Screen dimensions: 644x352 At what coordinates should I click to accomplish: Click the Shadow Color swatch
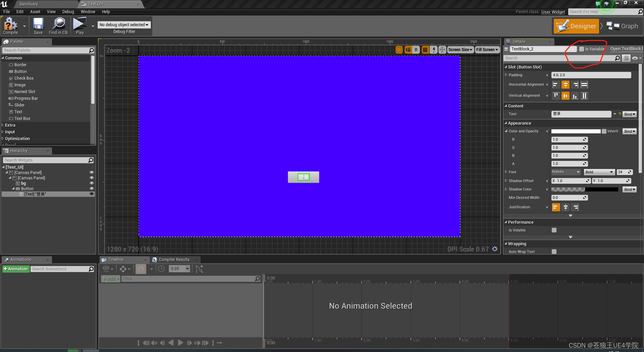tap(584, 189)
